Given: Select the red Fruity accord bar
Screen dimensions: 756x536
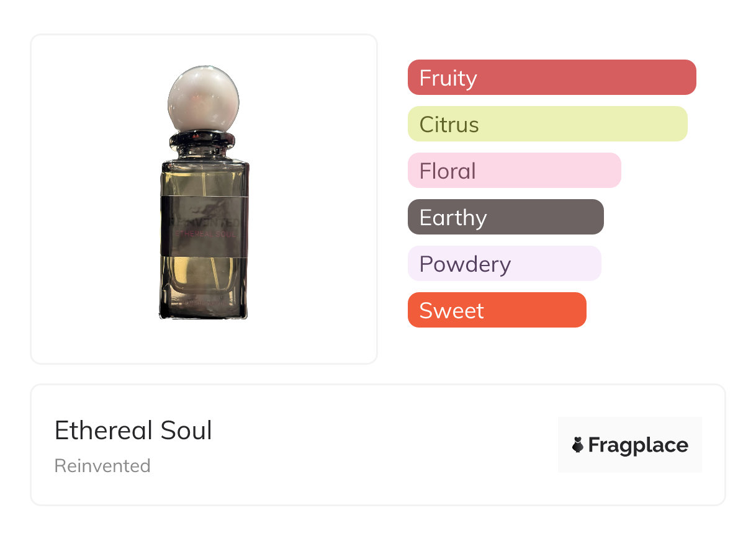Looking at the screenshot, I should [552, 78].
